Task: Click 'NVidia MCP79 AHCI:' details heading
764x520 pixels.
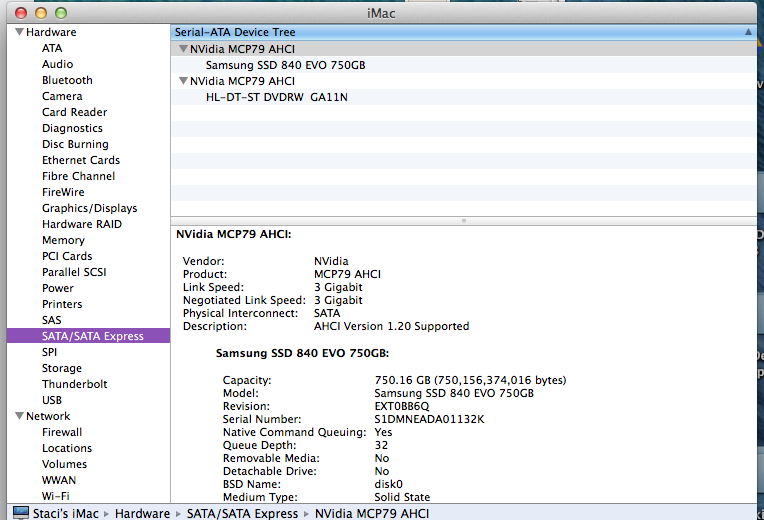Action: click(233, 234)
